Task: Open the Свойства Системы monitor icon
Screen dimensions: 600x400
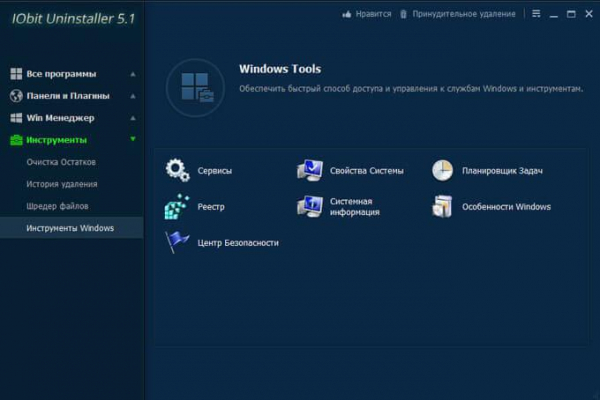Action: pos(310,170)
